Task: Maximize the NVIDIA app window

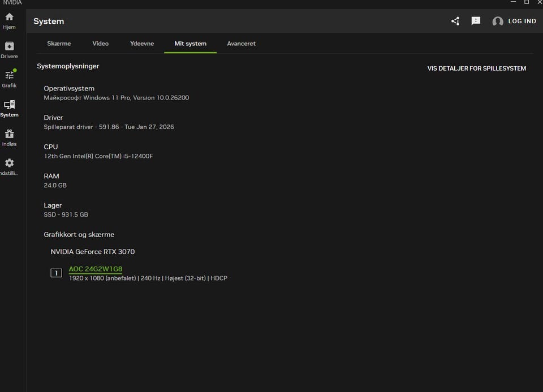Action: pyautogui.click(x=527, y=2)
